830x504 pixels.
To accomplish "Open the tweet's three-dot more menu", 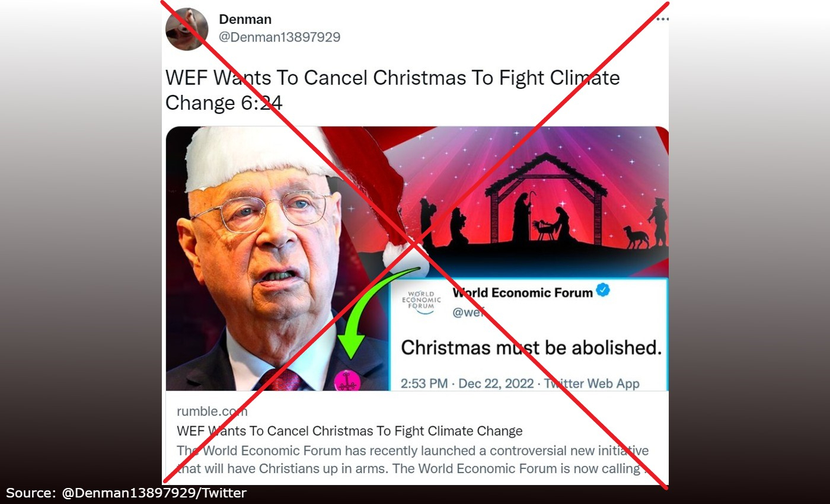I will pos(663,19).
